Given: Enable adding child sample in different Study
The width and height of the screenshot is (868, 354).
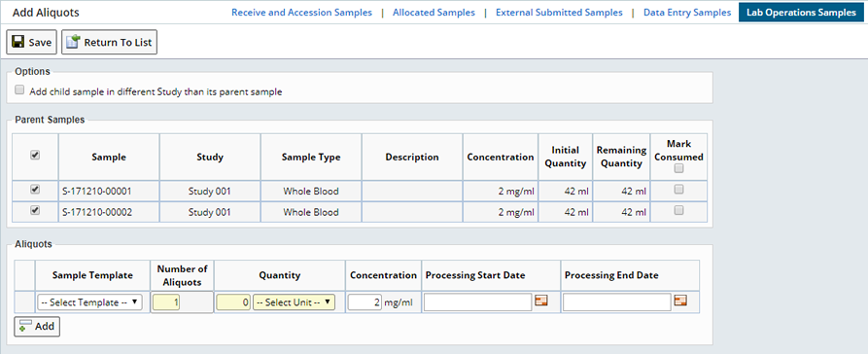Looking at the screenshot, I should coord(20,89).
